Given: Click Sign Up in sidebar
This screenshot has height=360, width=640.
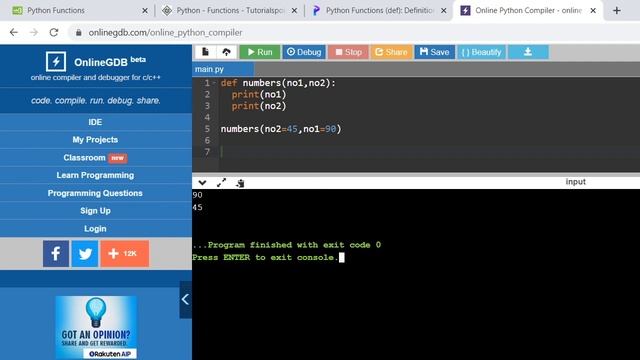Looking at the screenshot, I should [95, 211].
